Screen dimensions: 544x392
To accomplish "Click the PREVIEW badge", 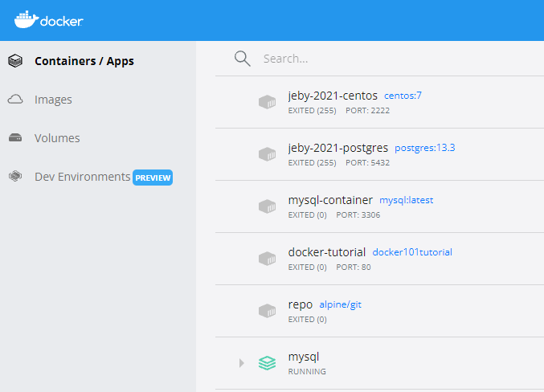I will pyautogui.click(x=153, y=178).
